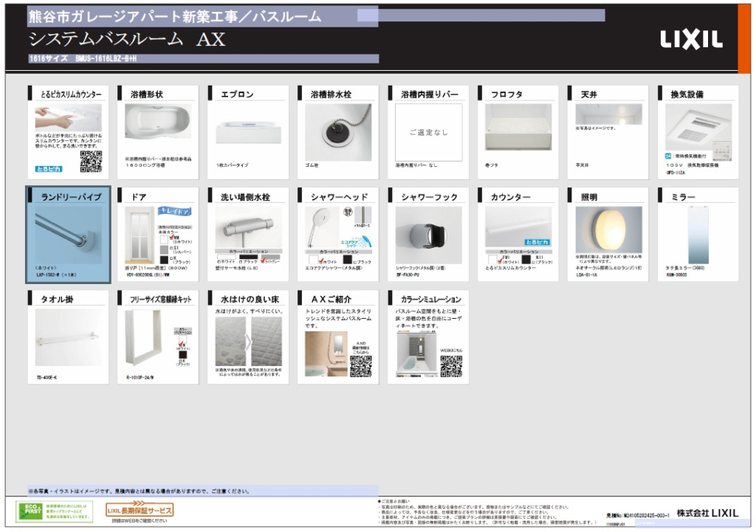Viewport: 756px width, 532px height.
Task: Click the blue とるピカ badge in the カウンター card
Action: (537, 242)
